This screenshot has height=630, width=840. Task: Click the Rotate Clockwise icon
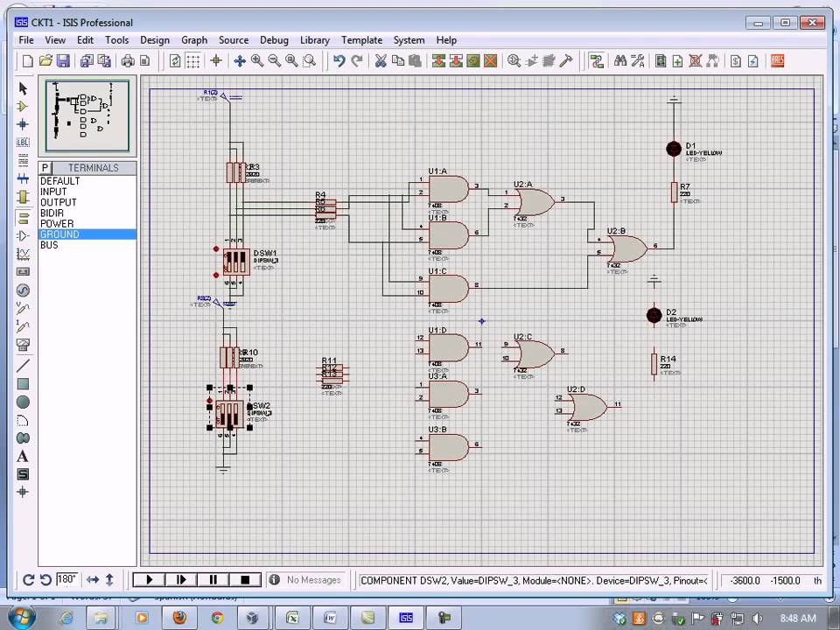click(29, 579)
